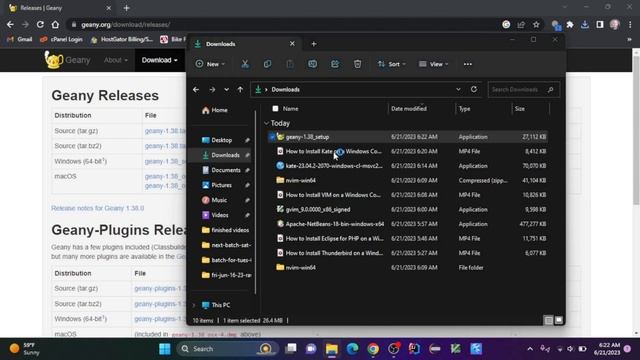Open Geany About dropdown menu
640x360 pixels.
pyautogui.click(x=116, y=60)
